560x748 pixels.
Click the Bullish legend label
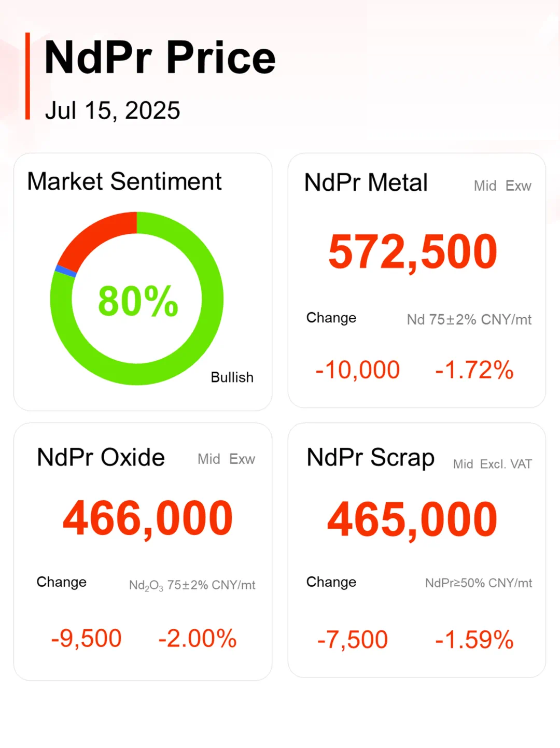click(232, 377)
